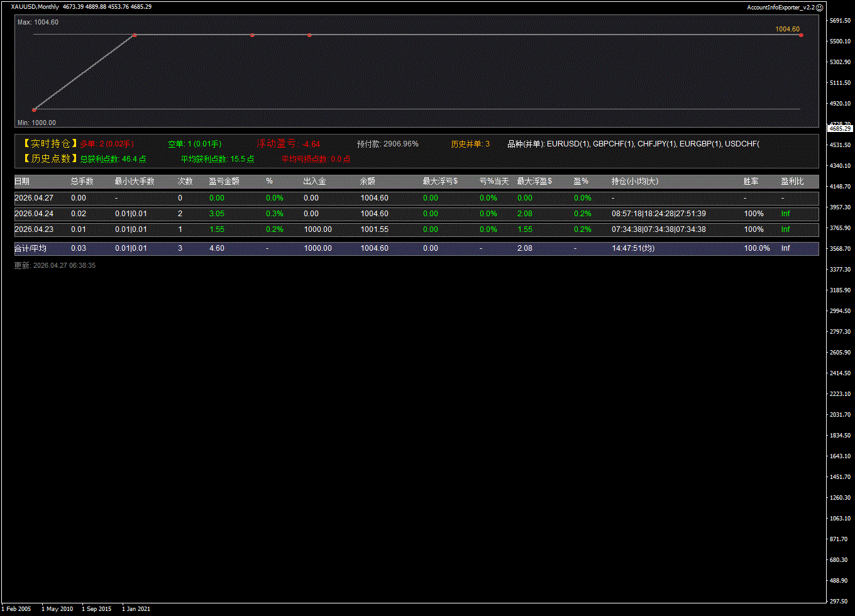
Task: Click the 余额 column header
Action: pos(367,181)
